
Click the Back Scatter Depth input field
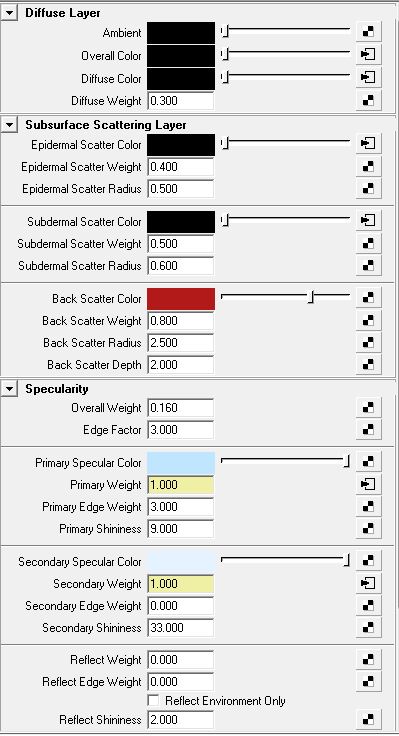click(181, 365)
